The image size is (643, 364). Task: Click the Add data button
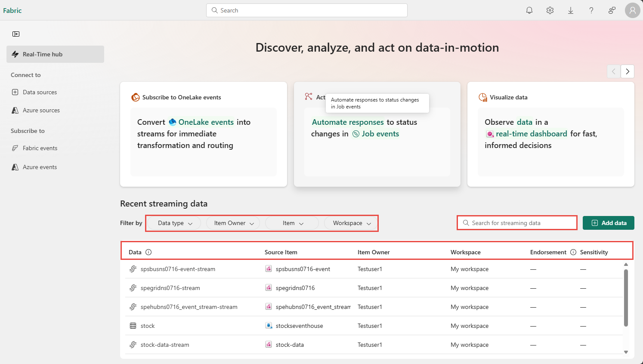[x=609, y=223]
